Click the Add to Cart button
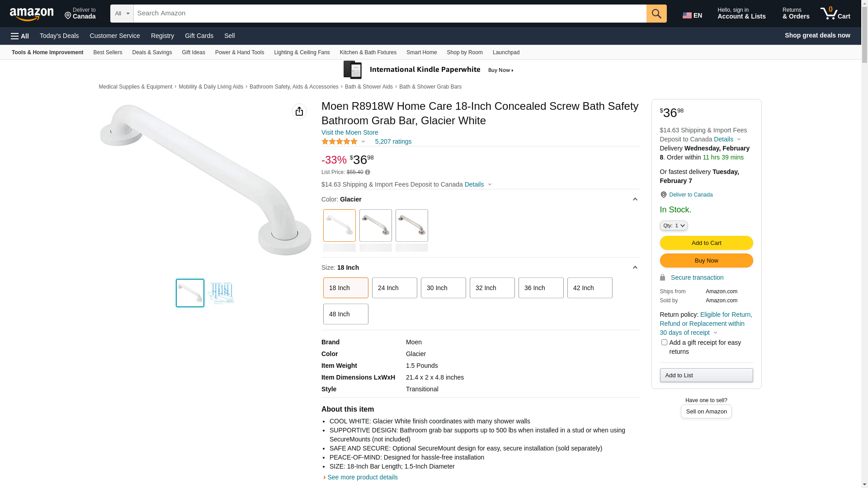This screenshot has height=488, width=868. tap(706, 243)
